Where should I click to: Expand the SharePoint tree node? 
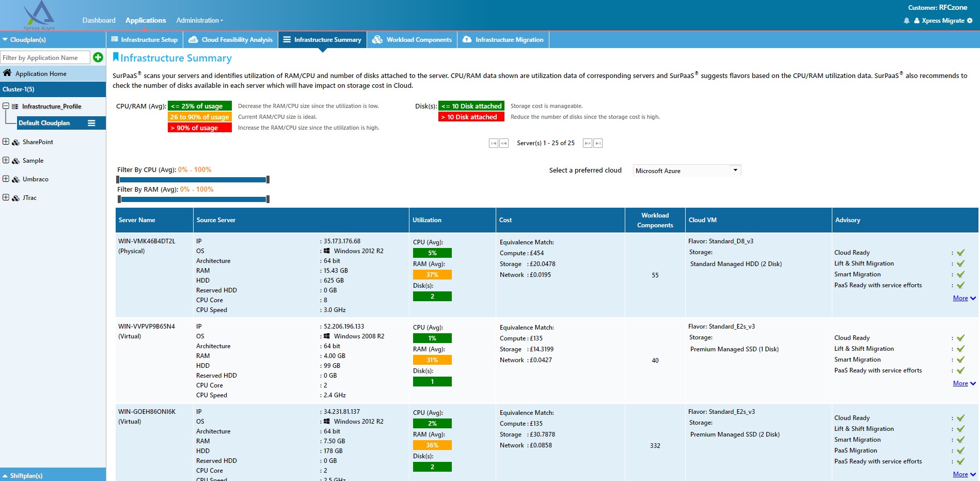(6, 142)
